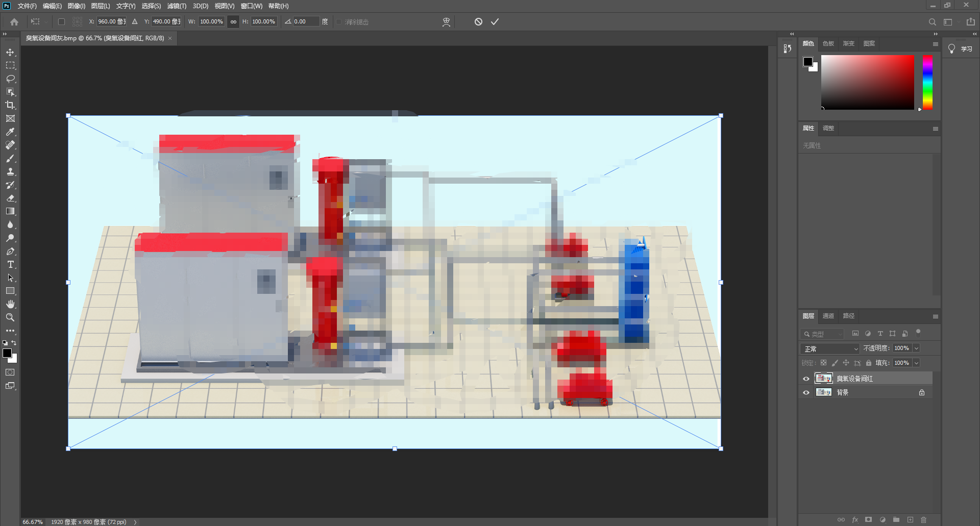Screen dimensions: 980x526
Task: Select the Hand tool
Action: pyautogui.click(x=10, y=304)
